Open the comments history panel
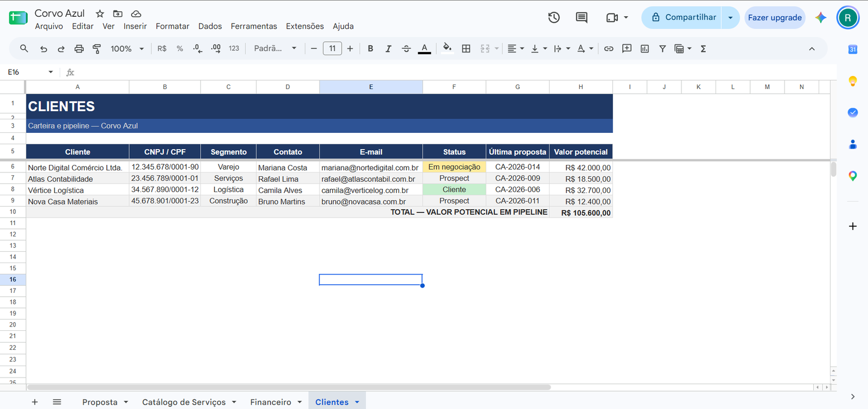 pyautogui.click(x=582, y=17)
